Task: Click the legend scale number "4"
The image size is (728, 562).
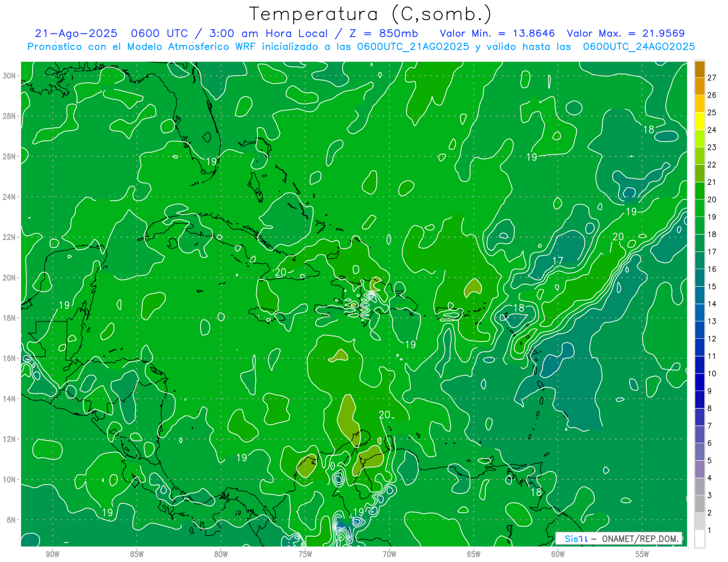Action: (710, 478)
